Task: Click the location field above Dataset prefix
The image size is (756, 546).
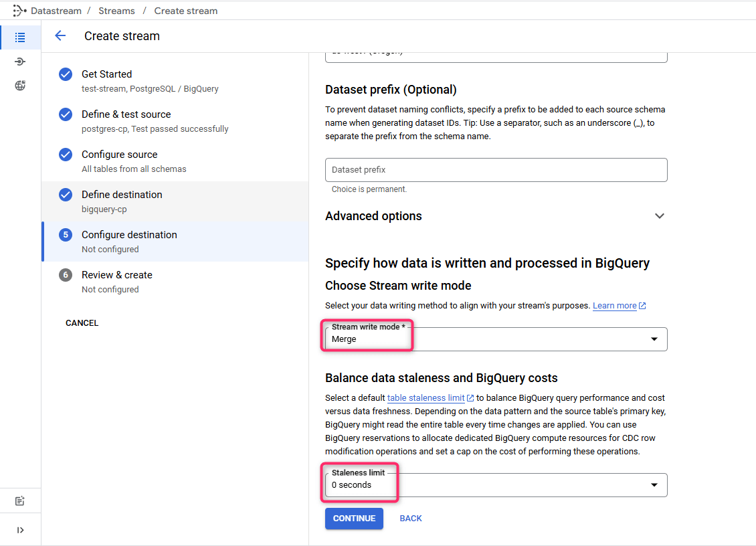Action: pyautogui.click(x=496, y=57)
